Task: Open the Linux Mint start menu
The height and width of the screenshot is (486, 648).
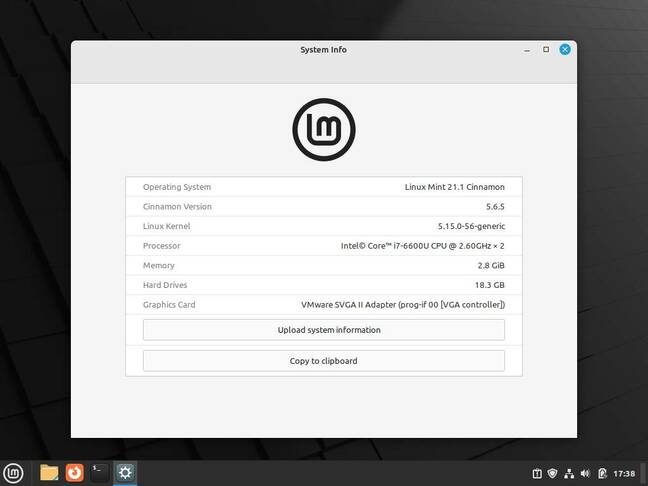Action: tap(13, 473)
